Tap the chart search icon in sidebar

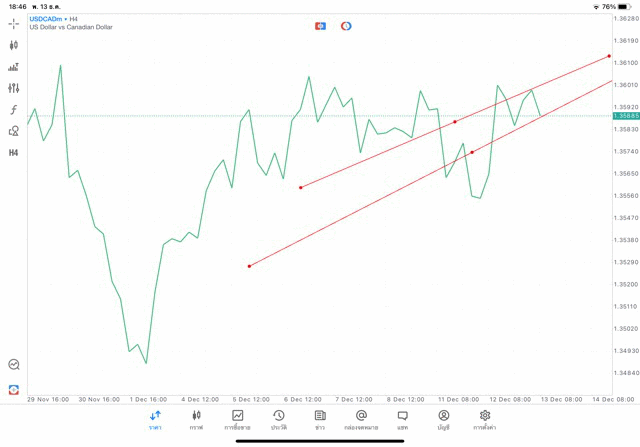click(x=14, y=365)
